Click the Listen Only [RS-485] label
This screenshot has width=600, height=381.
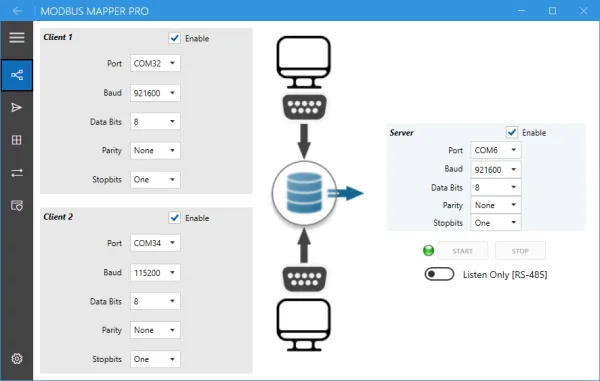coord(505,275)
